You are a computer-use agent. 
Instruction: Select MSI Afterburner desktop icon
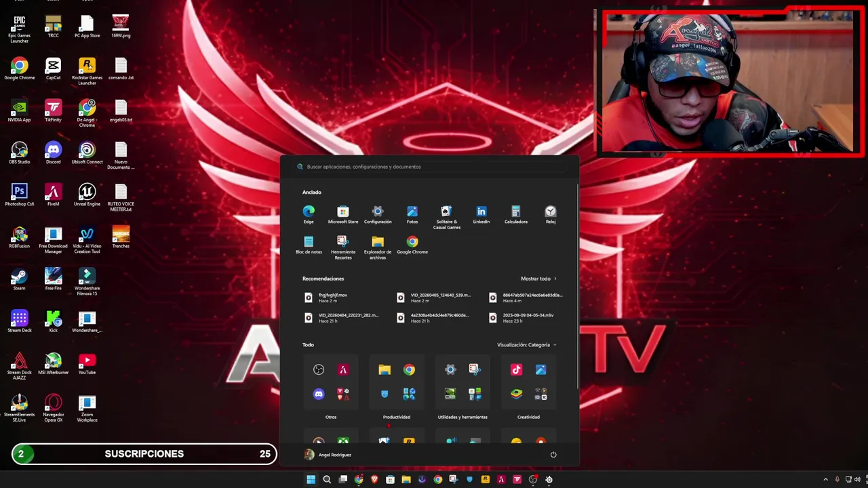click(x=53, y=363)
